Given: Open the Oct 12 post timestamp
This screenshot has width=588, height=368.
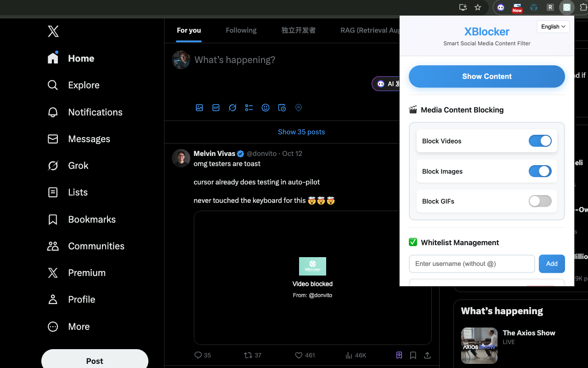Looking at the screenshot, I should [x=292, y=154].
